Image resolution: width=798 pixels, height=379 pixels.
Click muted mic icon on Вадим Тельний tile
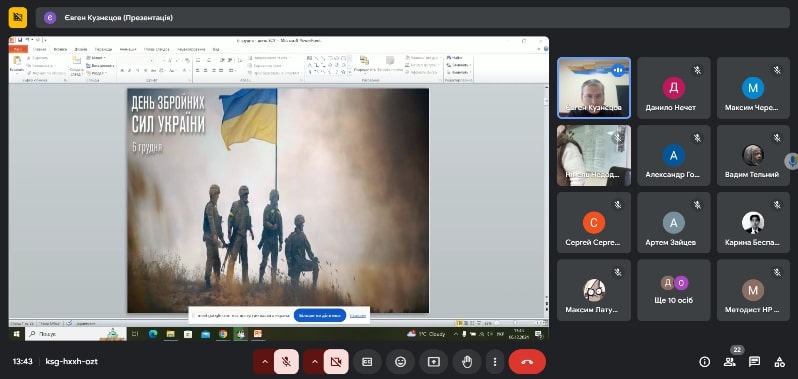(777, 138)
